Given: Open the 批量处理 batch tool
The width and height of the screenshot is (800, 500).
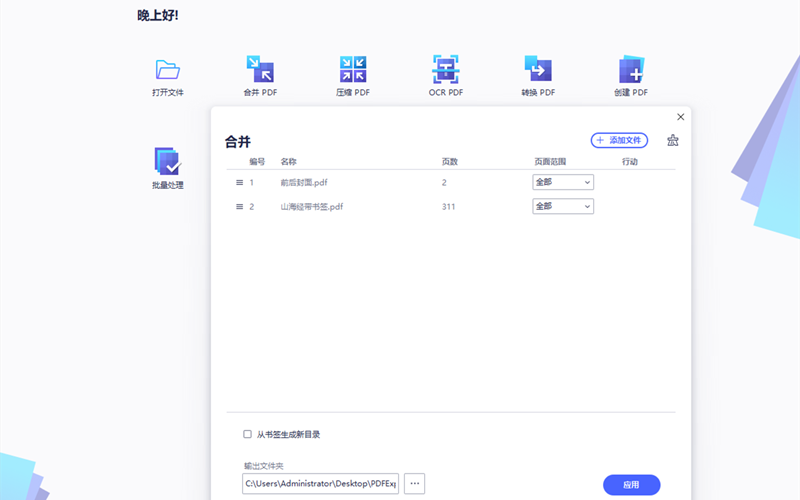Looking at the screenshot, I should (167, 162).
